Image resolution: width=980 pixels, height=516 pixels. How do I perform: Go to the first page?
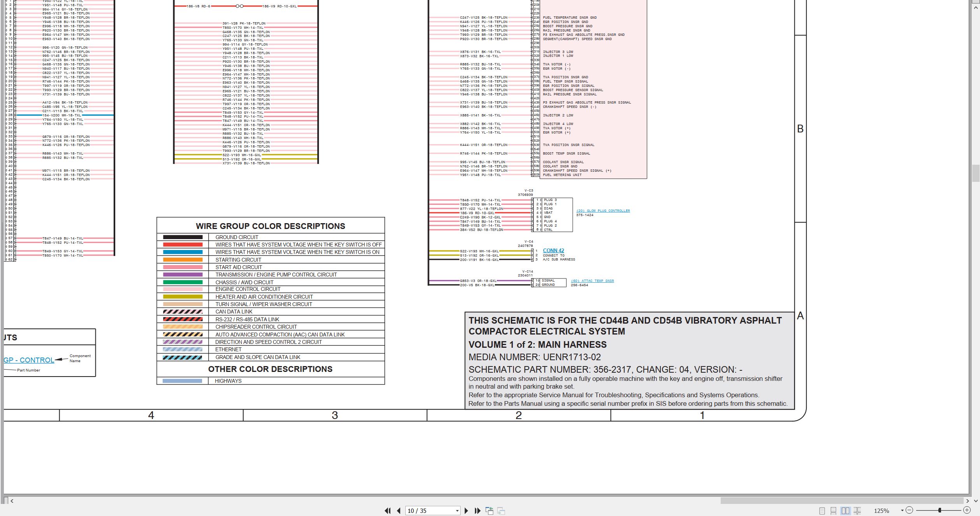(387, 511)
